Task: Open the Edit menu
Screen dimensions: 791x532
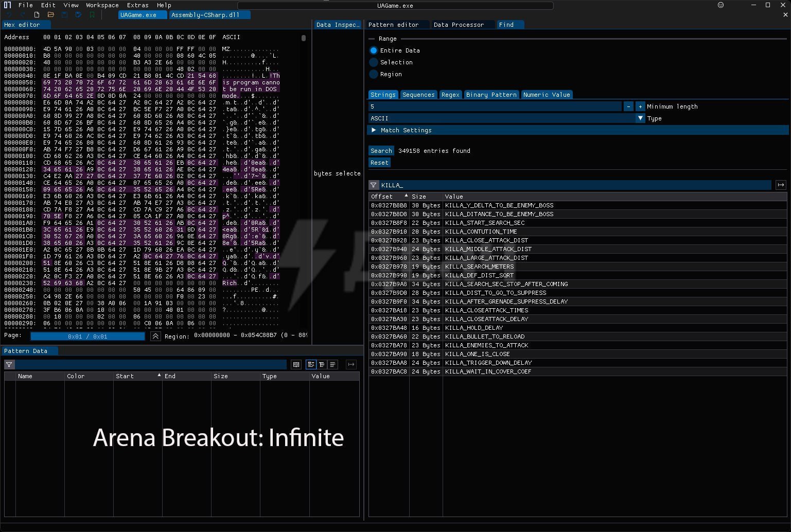Action: coord(48,5)
